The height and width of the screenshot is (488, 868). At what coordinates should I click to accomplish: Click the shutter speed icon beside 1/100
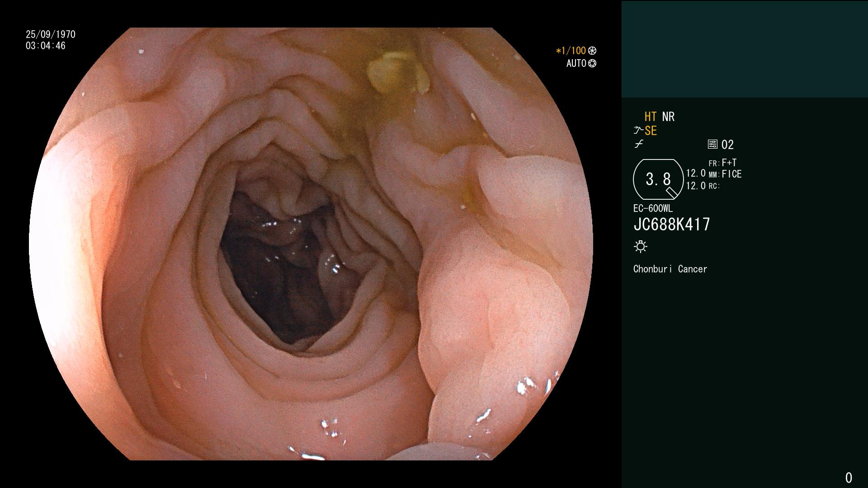(x=592, y=51)
